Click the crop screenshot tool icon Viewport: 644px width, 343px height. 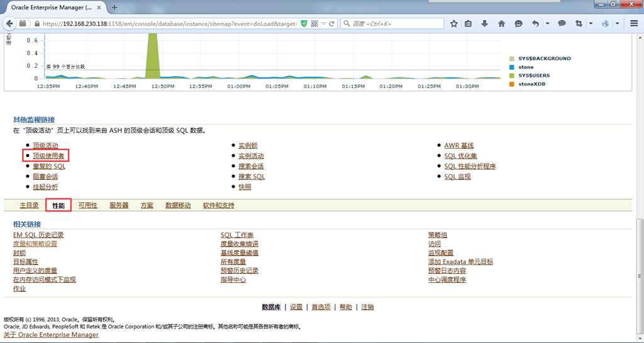point(577,23)
